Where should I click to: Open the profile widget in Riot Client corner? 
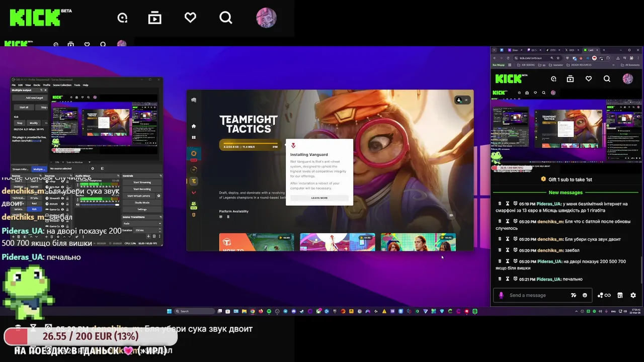pyautogui.click(x=462, y=100)
